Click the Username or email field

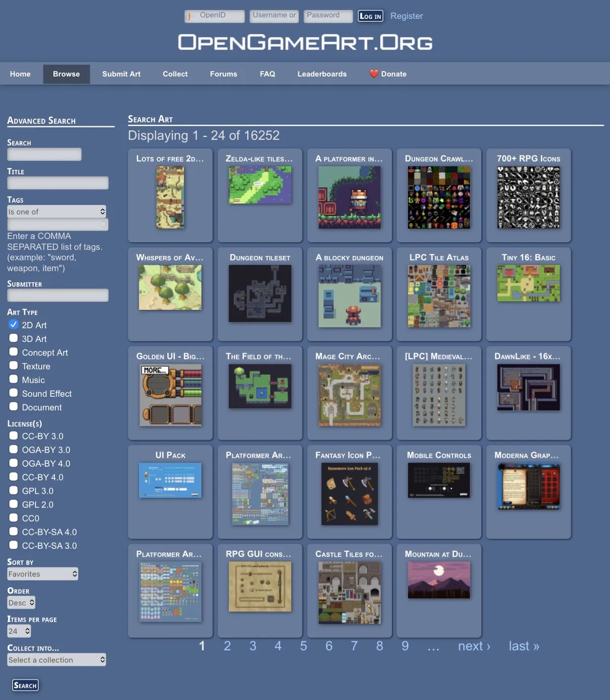274,16
